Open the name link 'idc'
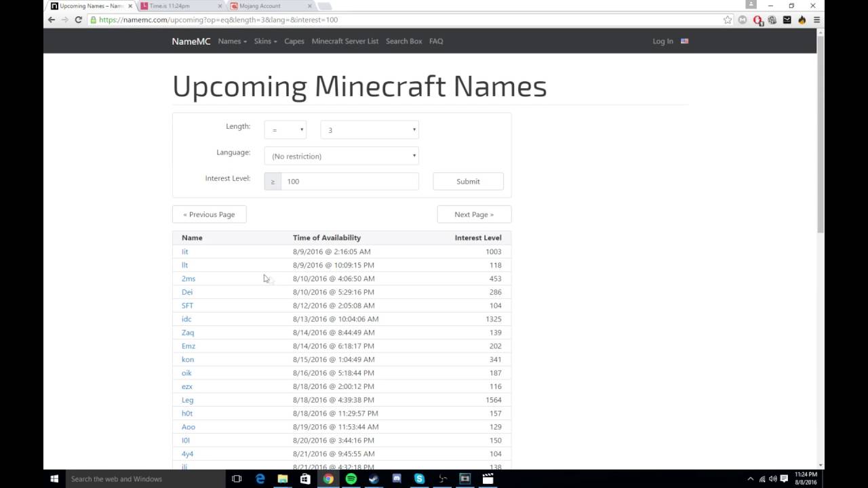The height and width of the screenshot is (488, 868). [186, 319]
